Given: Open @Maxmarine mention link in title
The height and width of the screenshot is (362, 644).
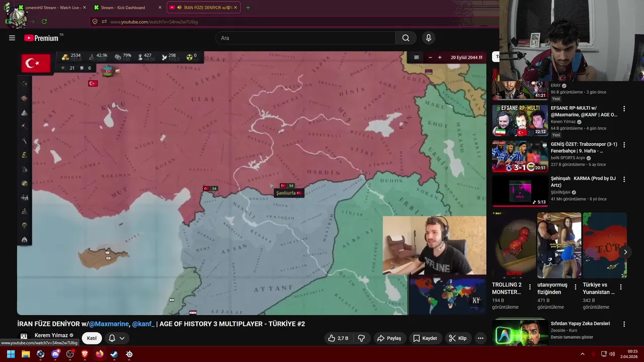Looking at the screenshot, I should pos(109,324).
